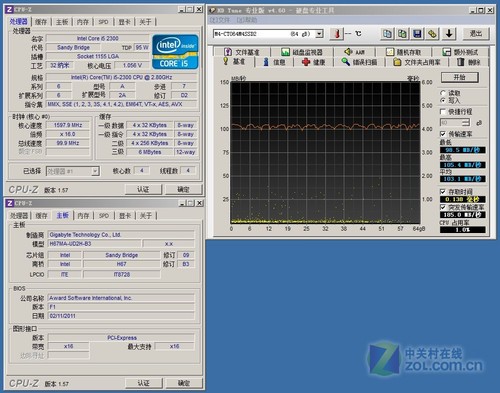Open the 错误扫描 (error scan) tab
This screenshot has width=500, height=393.
click(x=360, y=62)
